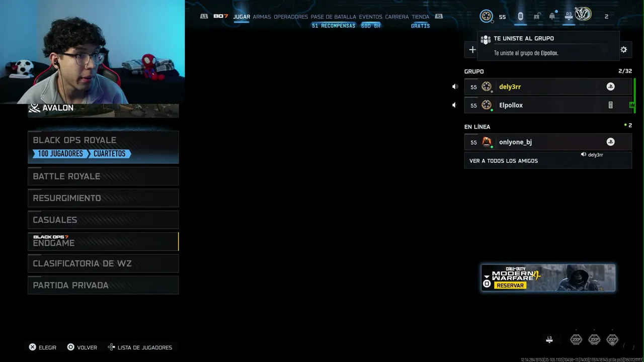Viewport: 644px width, 362px height.
Task: Click the 68D 8H event timer
Action: (x=371, y=26)
